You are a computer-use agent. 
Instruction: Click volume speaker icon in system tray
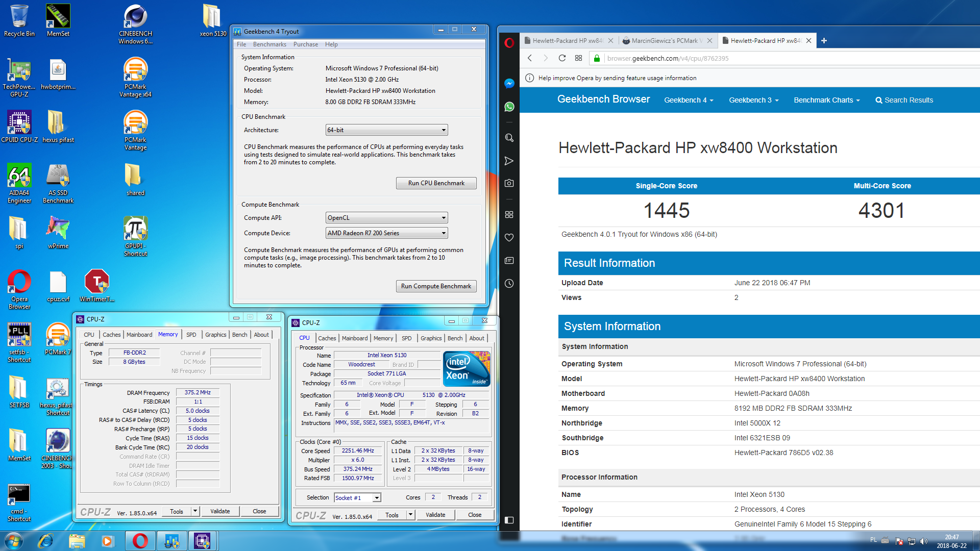tap(923, 541)
